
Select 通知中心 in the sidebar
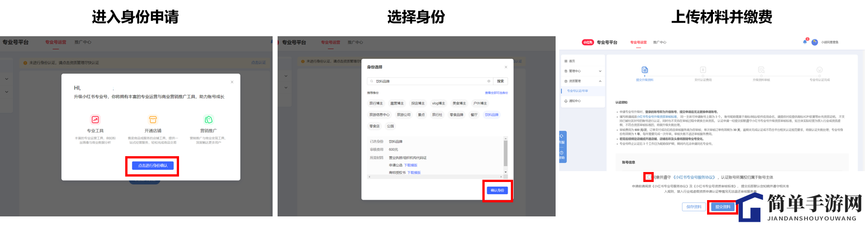(575, 101)
